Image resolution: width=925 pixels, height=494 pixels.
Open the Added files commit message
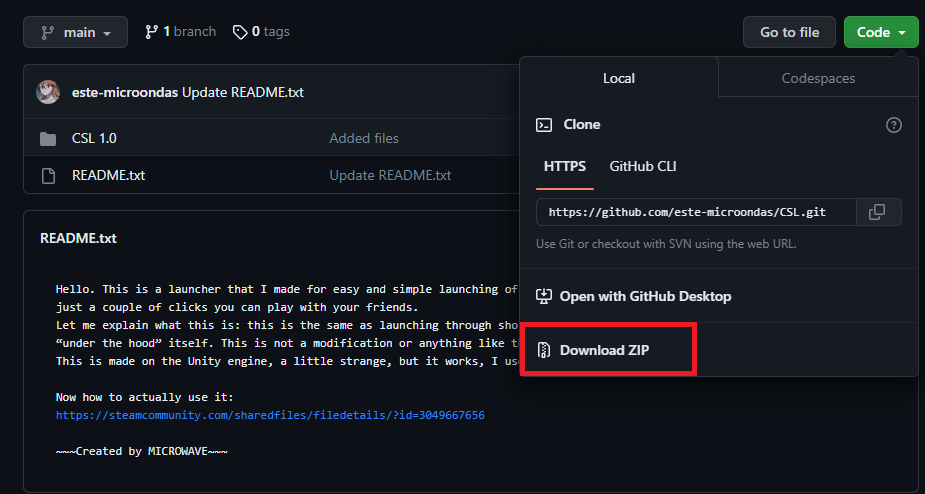pos(364,139)
